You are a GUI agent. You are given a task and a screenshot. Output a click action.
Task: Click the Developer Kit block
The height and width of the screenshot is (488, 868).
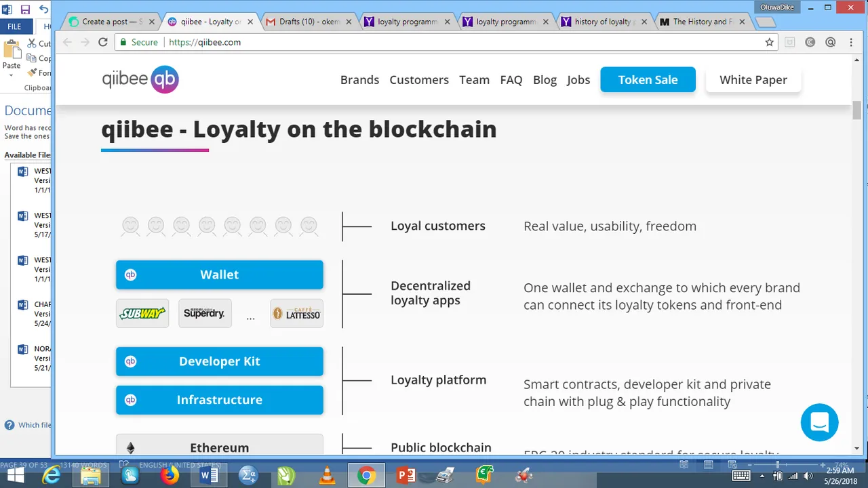coord(220,361)
